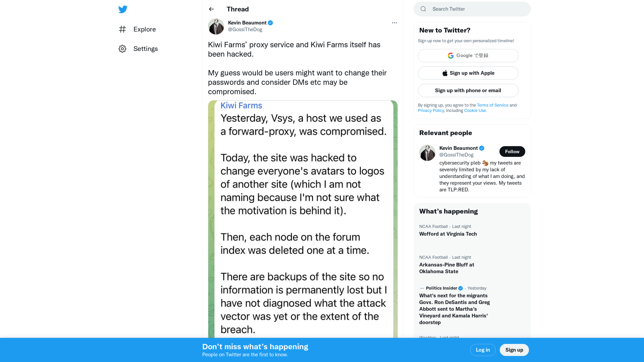Click the Twitter bird logo
The width and height of the screenshot is (644, 362).
[x=123, y=9]
